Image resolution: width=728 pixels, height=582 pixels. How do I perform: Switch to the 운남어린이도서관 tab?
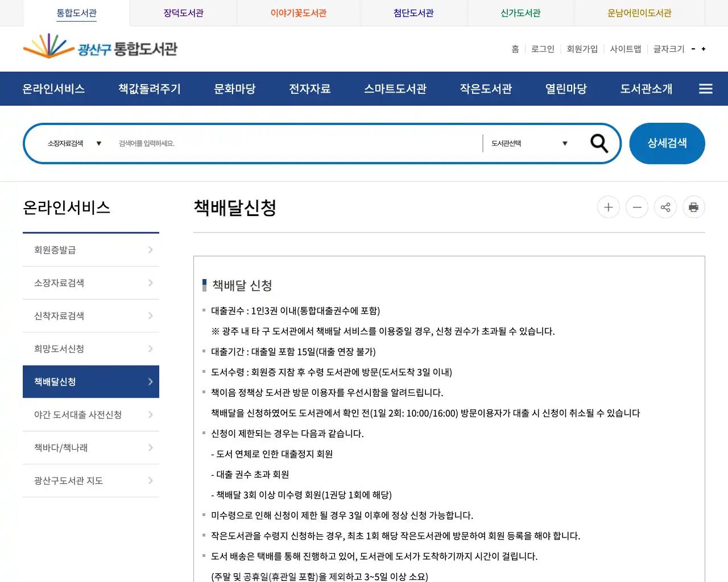[639, 13]
